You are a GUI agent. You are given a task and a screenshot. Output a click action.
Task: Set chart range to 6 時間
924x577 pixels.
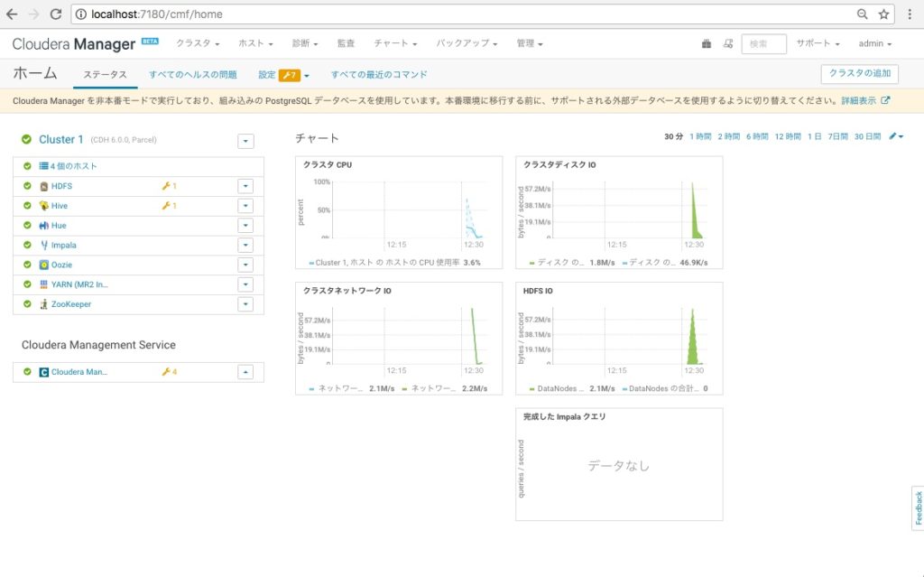tap(757, 137)
